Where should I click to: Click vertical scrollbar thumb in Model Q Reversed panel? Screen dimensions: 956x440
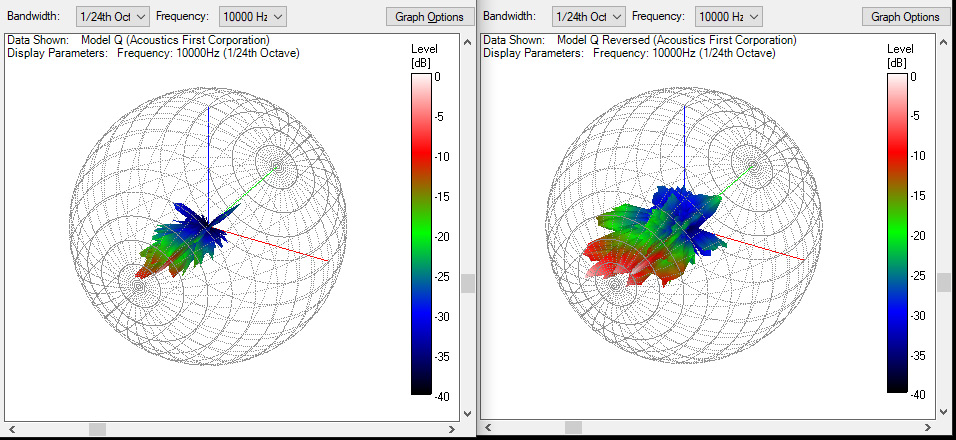[x=943, y=282]
